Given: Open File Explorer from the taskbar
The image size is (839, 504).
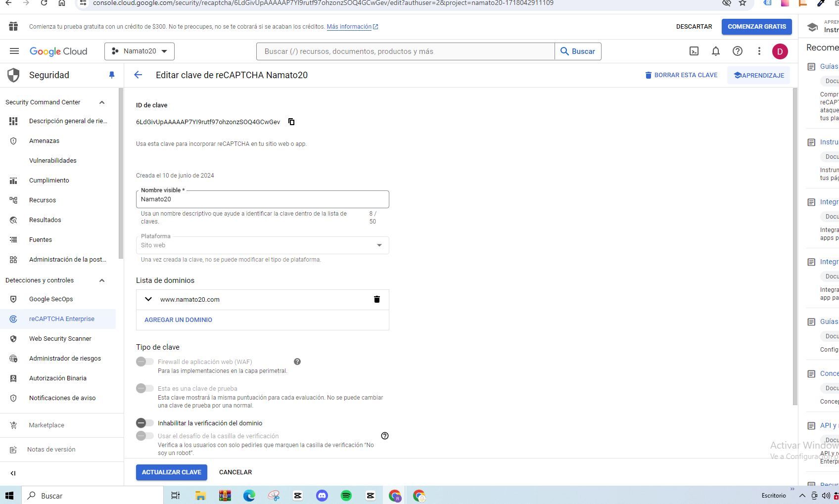Looking at the screenshot, I should (200, 496).
